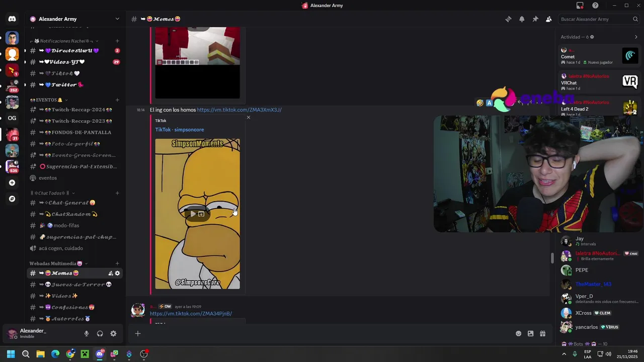Remove TikTok embed with X
644x362 pixels.
click(248, 117)
